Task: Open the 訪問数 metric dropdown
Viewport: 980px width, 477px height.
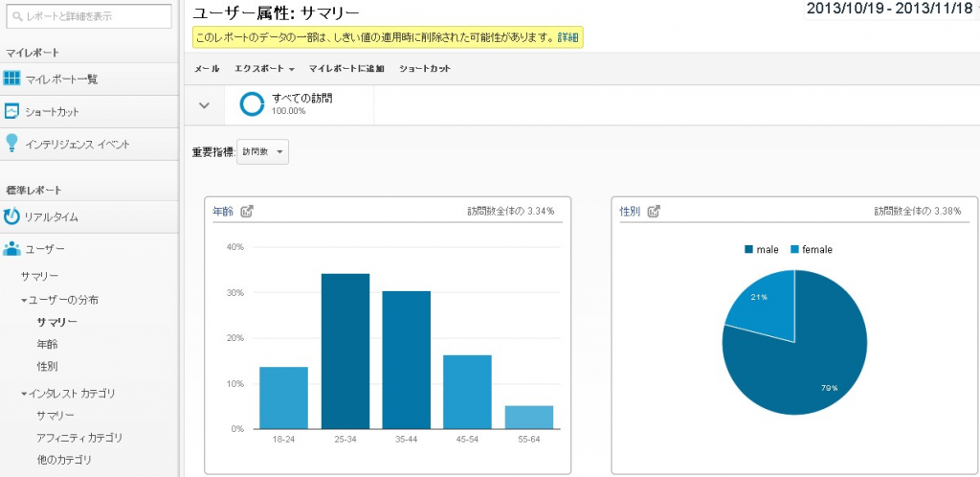Action: (x=262, y=152)
